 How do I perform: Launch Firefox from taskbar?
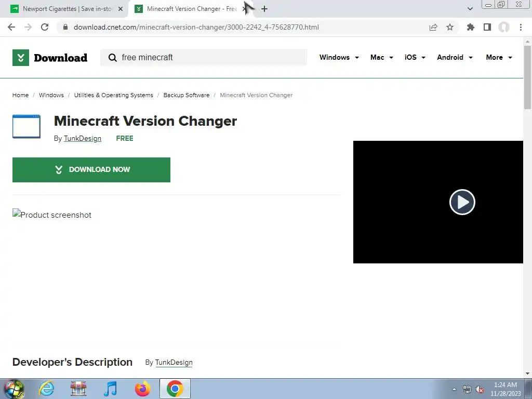142,389
